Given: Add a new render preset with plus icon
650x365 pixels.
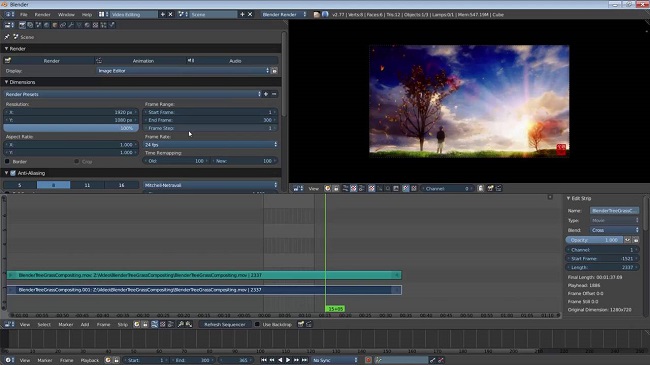Looking at the screenshot, I should 266,94.
